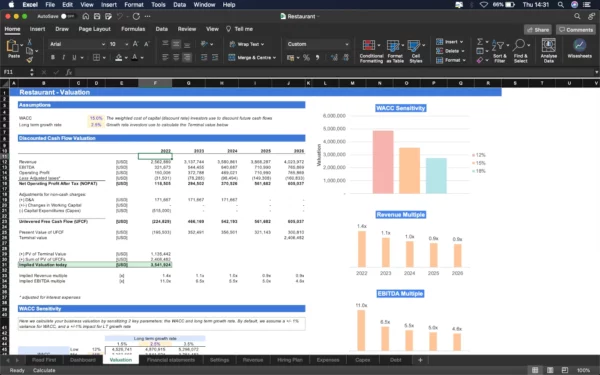The height and width of the screenshot is (375, 600).
Task: Switch to the Financial statements sheet tab
Action: pyautogui.click(x=171, y=360)
